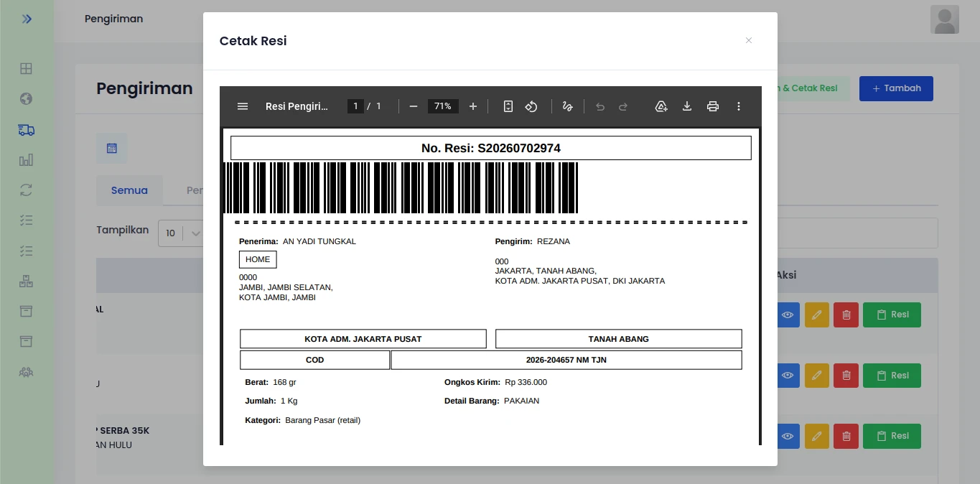980x484 pixels.
Task: Select the 2026-204657 NM TJN code
Action: pos(566,360)
